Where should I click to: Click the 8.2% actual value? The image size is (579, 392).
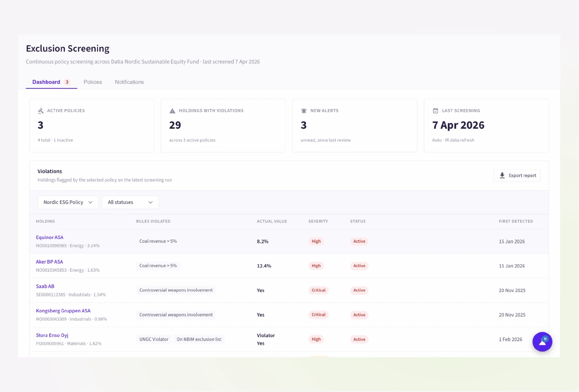point(263,241)
